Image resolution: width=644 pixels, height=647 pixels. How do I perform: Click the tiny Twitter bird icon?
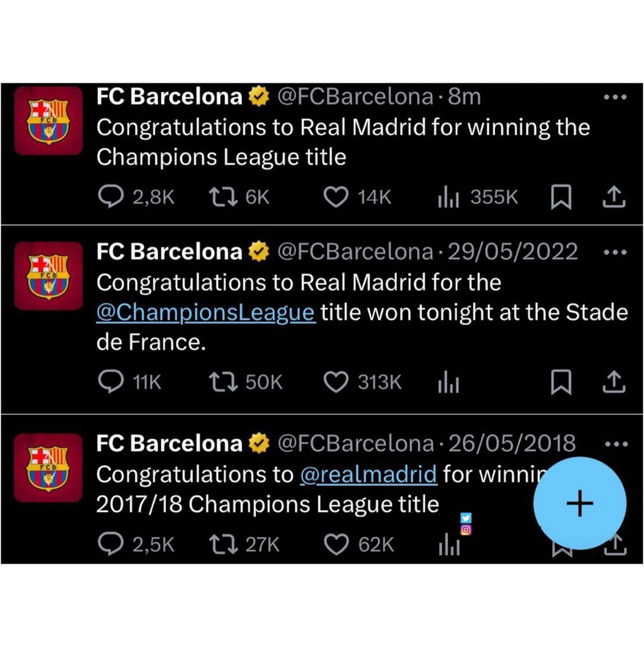click(x=466, y=518)
